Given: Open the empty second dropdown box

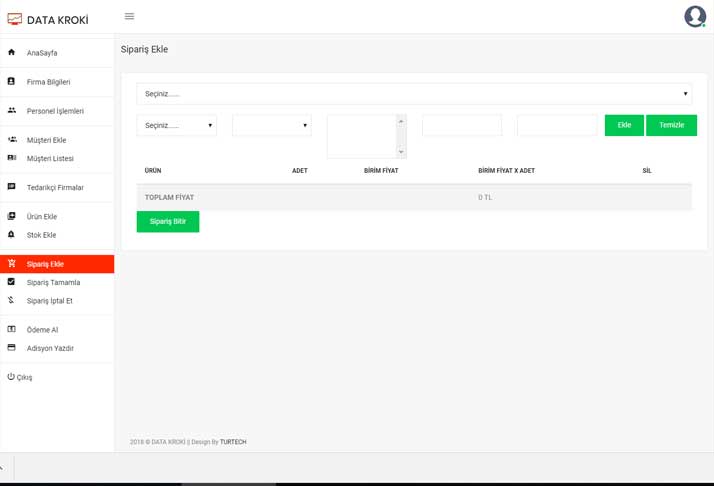Looking at the screenshot, I should (x=272, y=125).
